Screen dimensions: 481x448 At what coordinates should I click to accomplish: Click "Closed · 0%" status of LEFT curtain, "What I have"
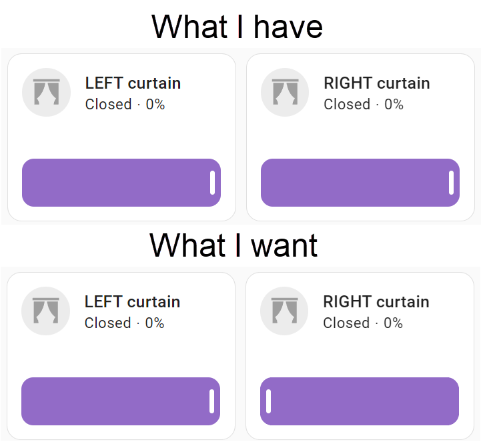click(x=125, y=105)
